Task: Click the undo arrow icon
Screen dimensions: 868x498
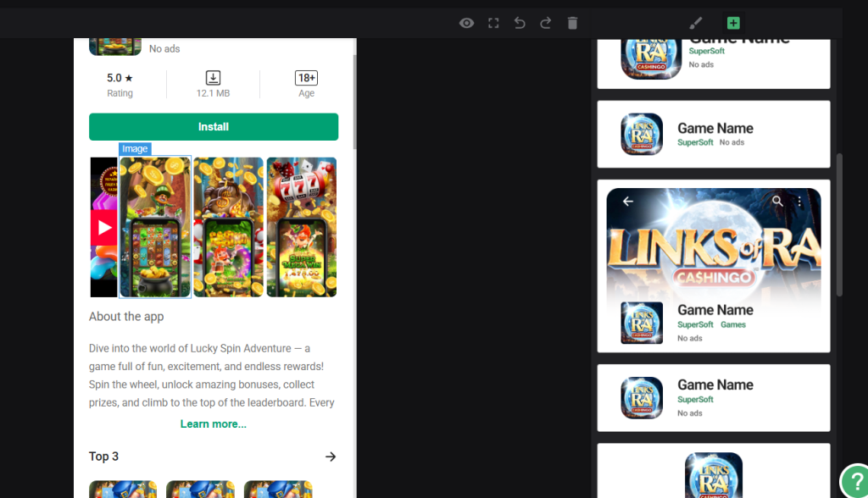Action: [520, 23]
